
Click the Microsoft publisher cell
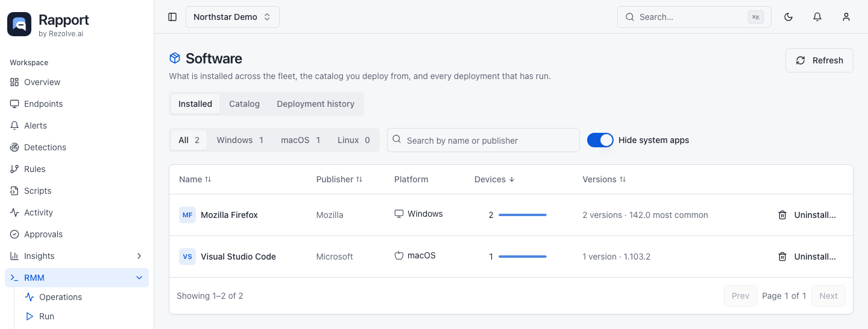tap(335, 257)
